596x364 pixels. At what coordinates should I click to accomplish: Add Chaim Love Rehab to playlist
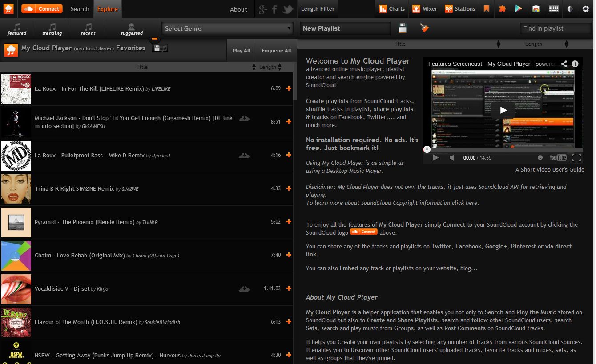(x=289, y=255)
